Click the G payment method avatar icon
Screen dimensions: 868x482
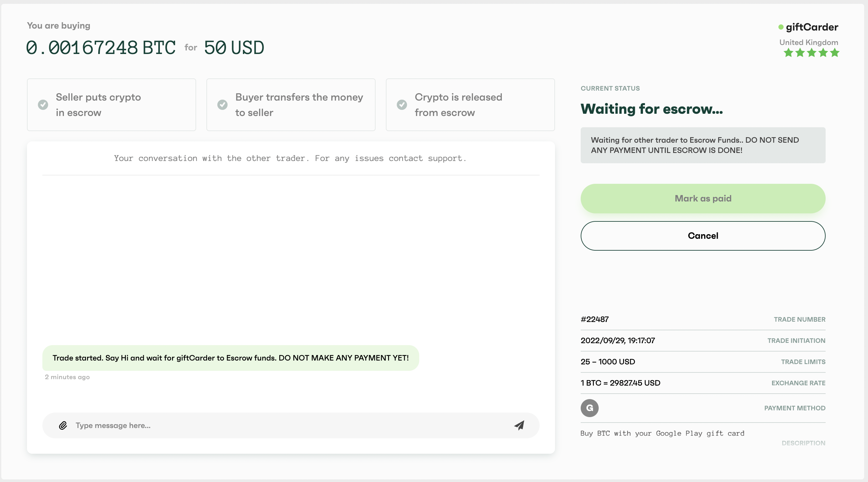click(x=590, y=408)
